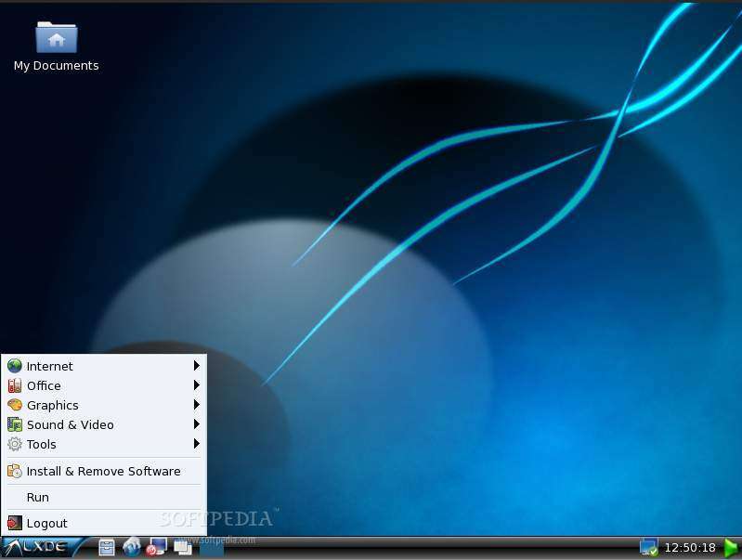Click the Tools gear icon in menu
Screen dimensions: 742x560
click(15, 444)
